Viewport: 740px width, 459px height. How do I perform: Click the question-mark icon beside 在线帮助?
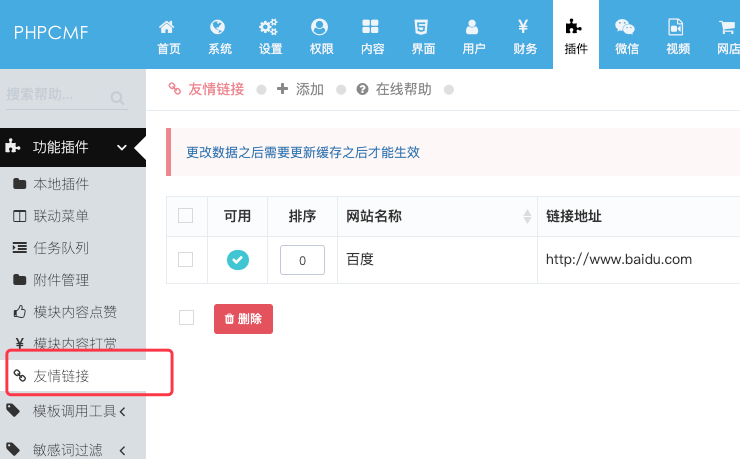tap(362, 89)
